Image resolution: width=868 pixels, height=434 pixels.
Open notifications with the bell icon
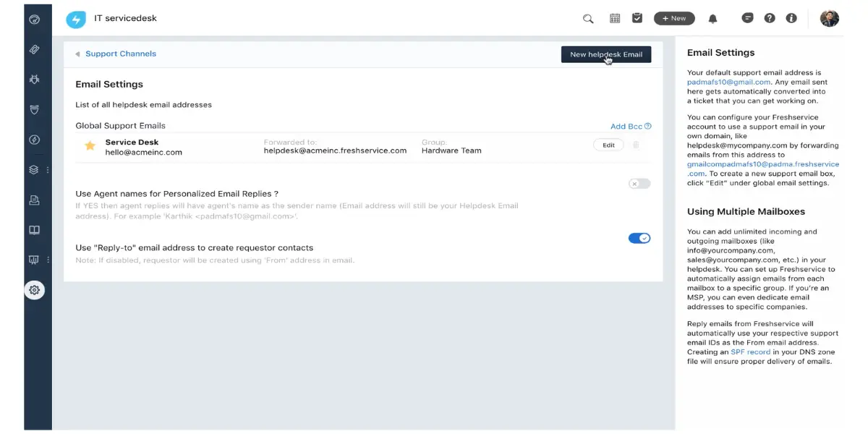pos(712,19)
